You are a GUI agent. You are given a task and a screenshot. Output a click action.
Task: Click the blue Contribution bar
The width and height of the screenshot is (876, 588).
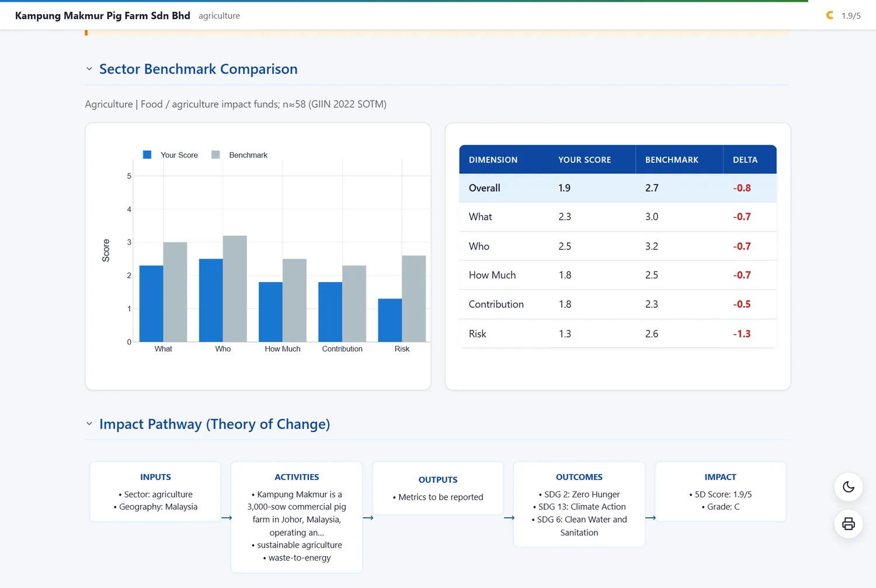click(331, 312)
